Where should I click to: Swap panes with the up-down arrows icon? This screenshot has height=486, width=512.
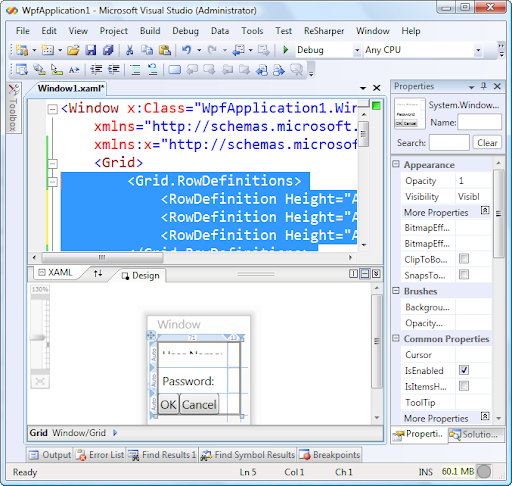(x=98, y=274)
